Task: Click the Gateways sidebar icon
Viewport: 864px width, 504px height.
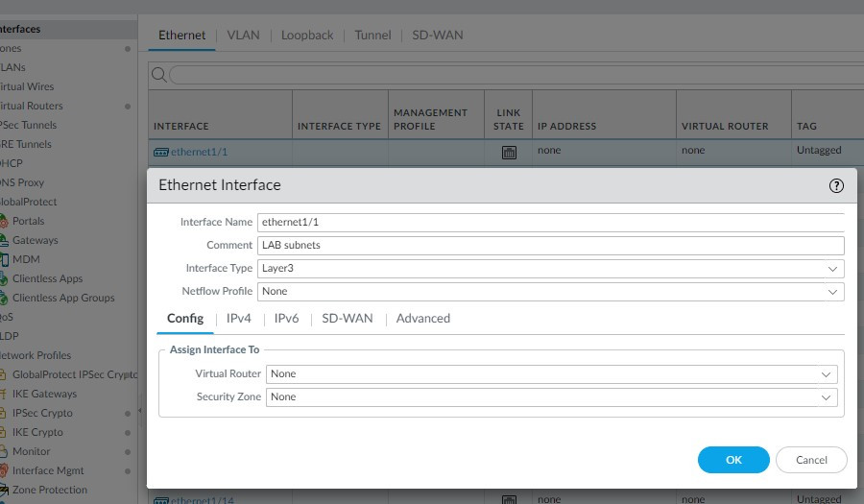Action: pos(3,240)
